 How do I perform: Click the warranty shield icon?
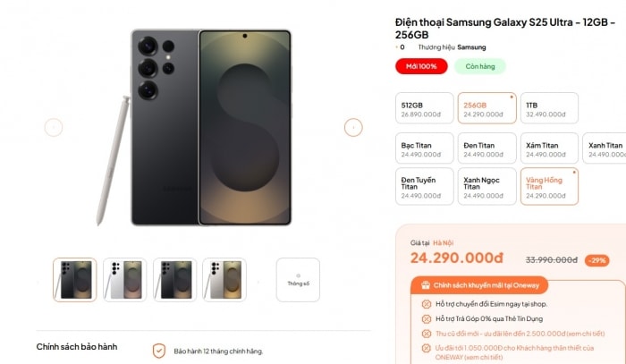pyautogui.click(x=159, y=351)
